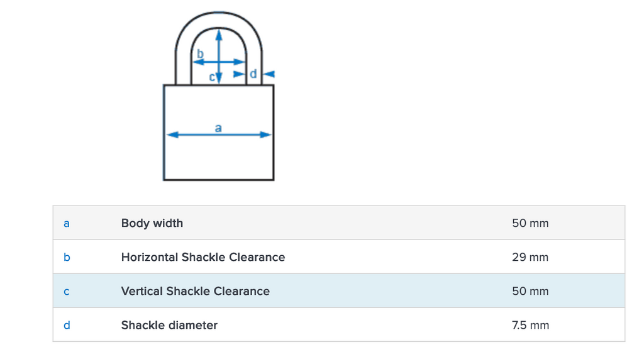Click the blue 'c' letter in table
The height and width of the screenshot is (357, 644).
tap(67, 292)
